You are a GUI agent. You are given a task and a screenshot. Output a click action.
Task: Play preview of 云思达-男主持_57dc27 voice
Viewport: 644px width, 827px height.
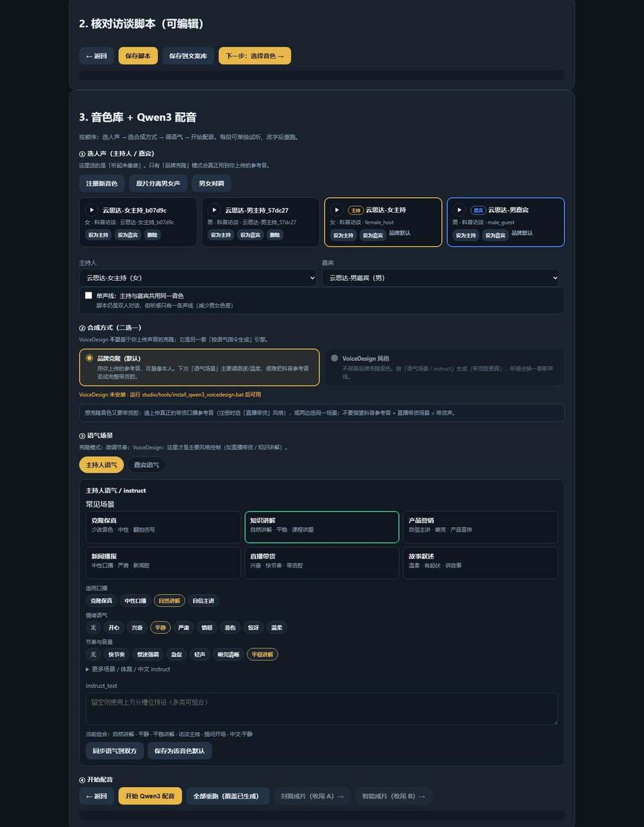click(x=214, y=210)
